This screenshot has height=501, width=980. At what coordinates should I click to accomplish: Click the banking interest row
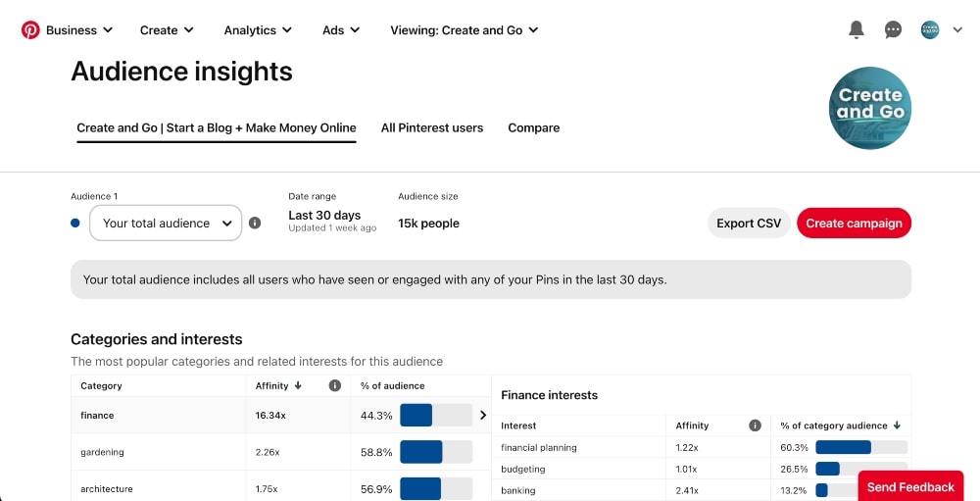[702, 490]
